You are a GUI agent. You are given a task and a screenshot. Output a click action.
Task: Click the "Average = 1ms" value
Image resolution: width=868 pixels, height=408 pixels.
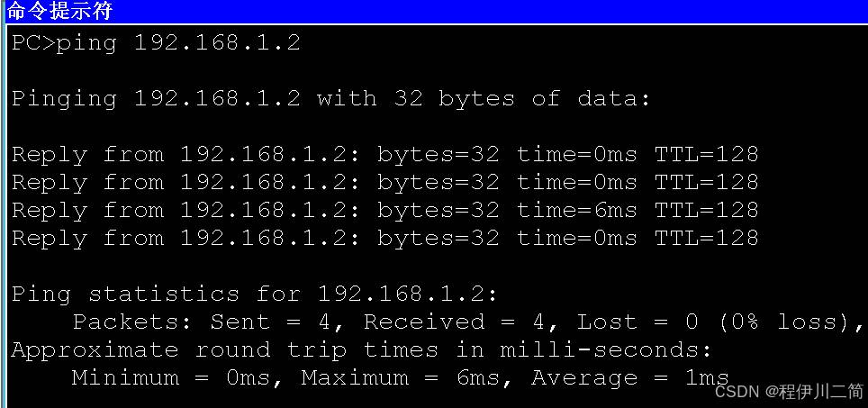629,377
